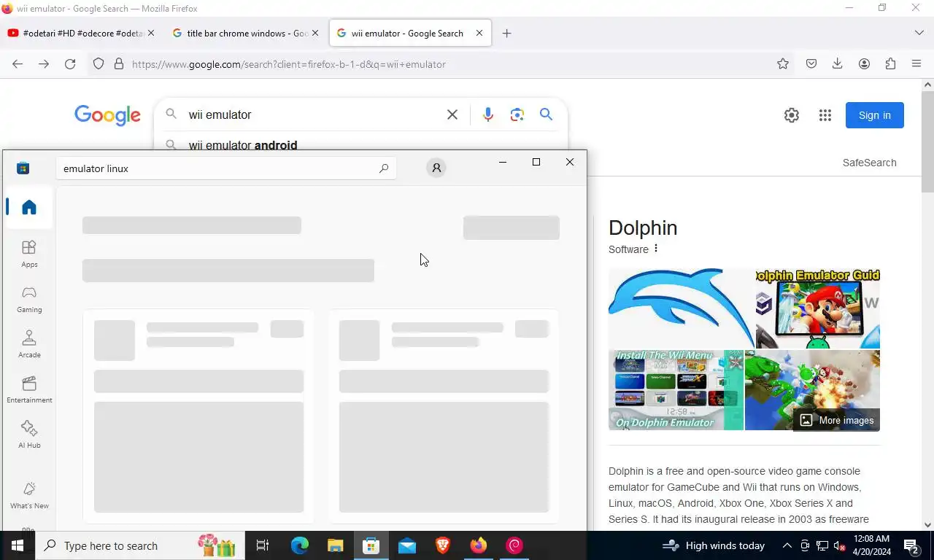The width and height of the screenshot is (934, 560).
Task: Open the Windows Start menu
Action: 18,545
